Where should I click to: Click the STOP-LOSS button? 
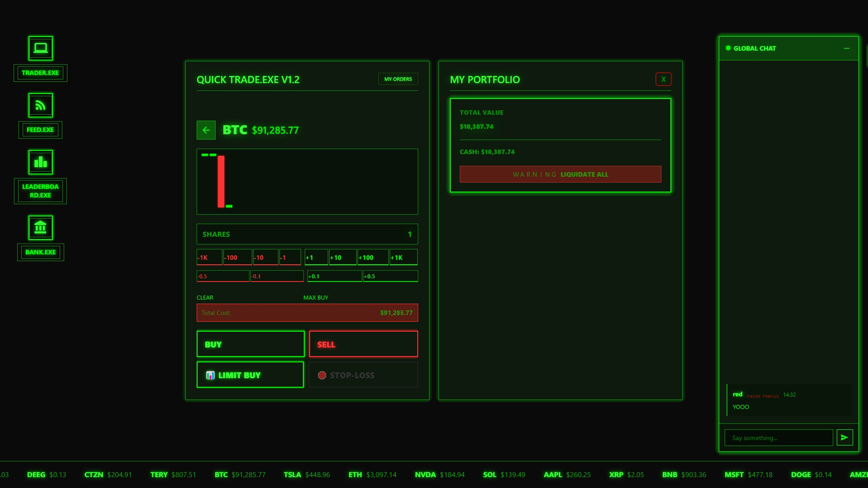pyautogui.click(x=363, y=375)
